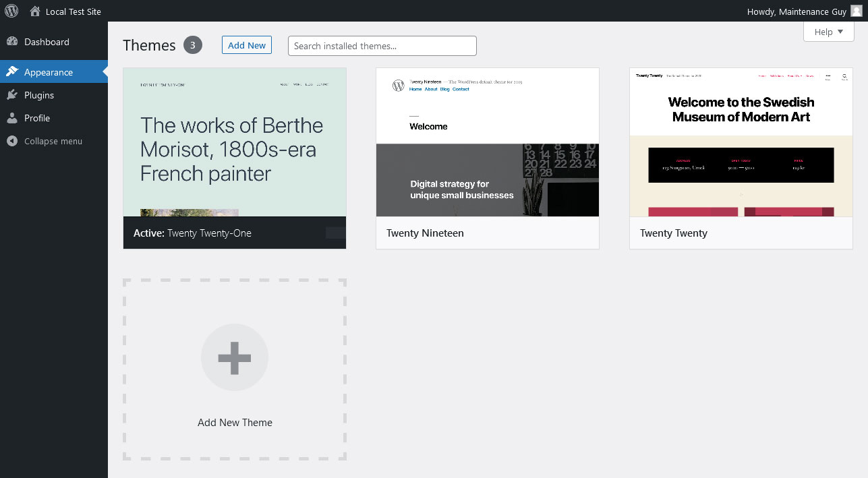Click the dark button on active theme bar
The image size is (868, 478).
tap(336, 233)
